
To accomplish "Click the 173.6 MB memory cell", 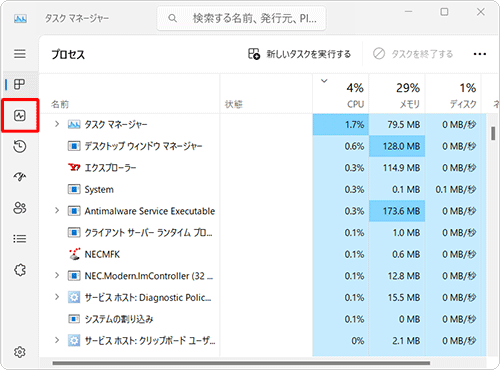I will tap(397, 211).
